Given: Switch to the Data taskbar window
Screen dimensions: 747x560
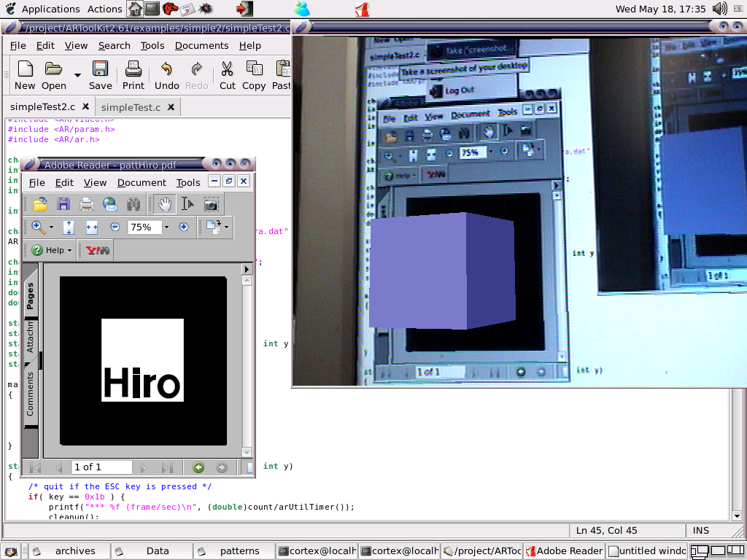Looking at the screenshot, I should [152, 551].
